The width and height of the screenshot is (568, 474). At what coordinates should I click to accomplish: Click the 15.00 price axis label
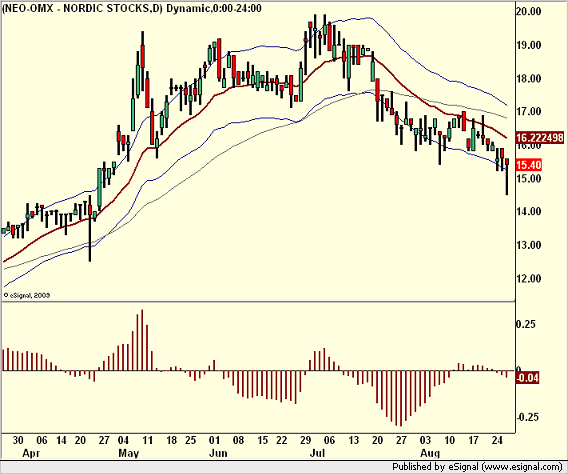529,179
